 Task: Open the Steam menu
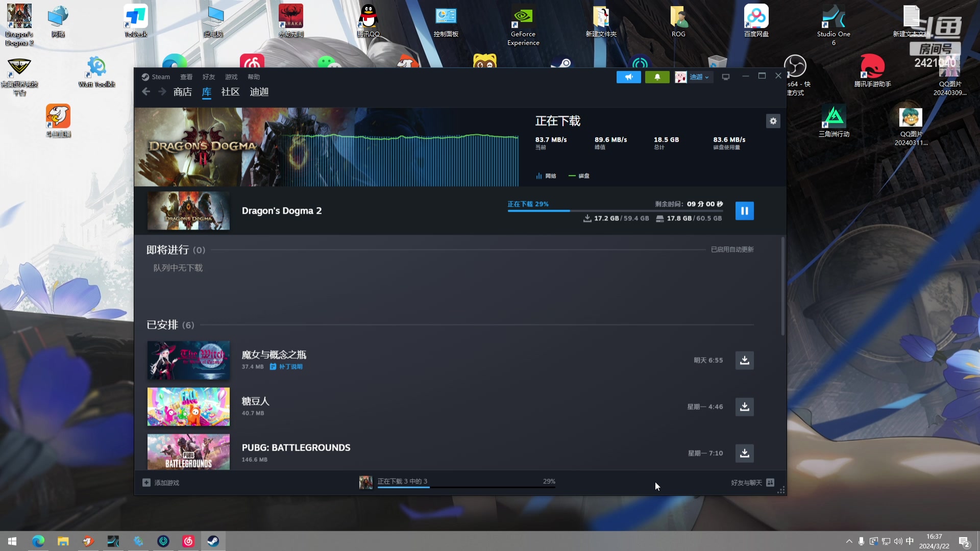tap(156, 77)
